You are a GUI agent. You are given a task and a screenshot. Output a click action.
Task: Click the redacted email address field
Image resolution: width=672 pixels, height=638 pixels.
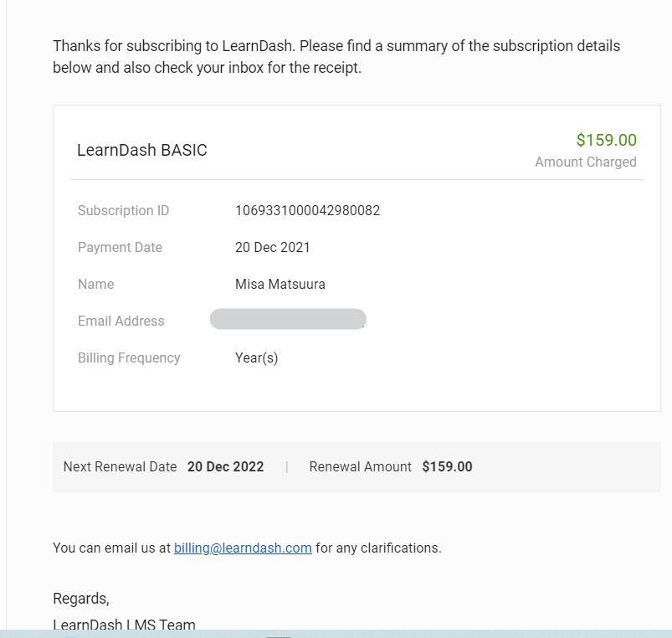pos(288,319)
